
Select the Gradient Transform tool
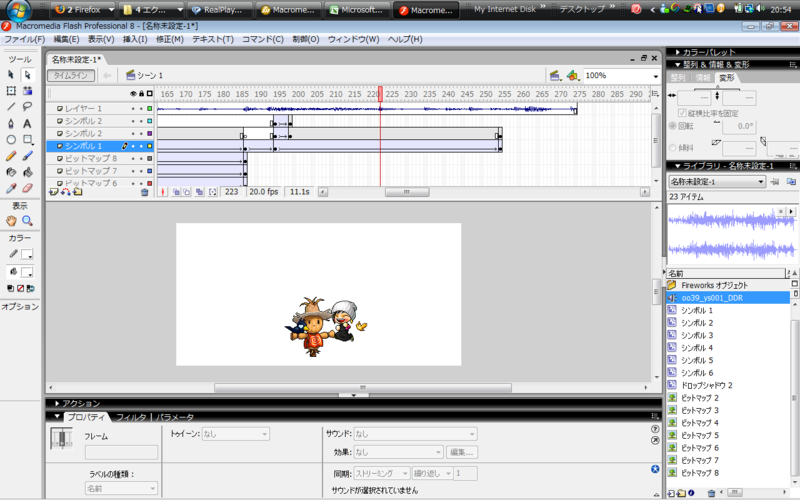click(28, 91)
